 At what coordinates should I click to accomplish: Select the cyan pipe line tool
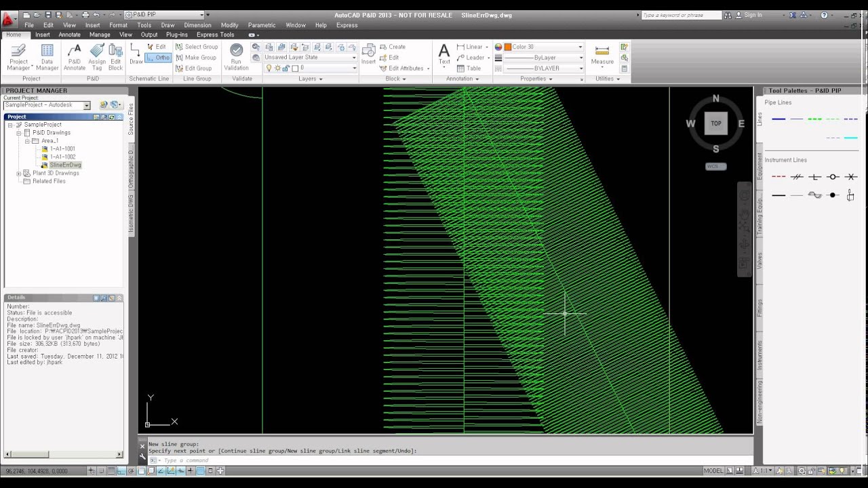(851, 138)
